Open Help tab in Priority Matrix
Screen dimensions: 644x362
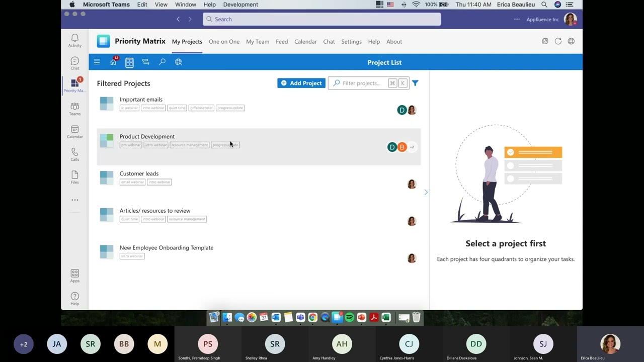pos(374,42)
